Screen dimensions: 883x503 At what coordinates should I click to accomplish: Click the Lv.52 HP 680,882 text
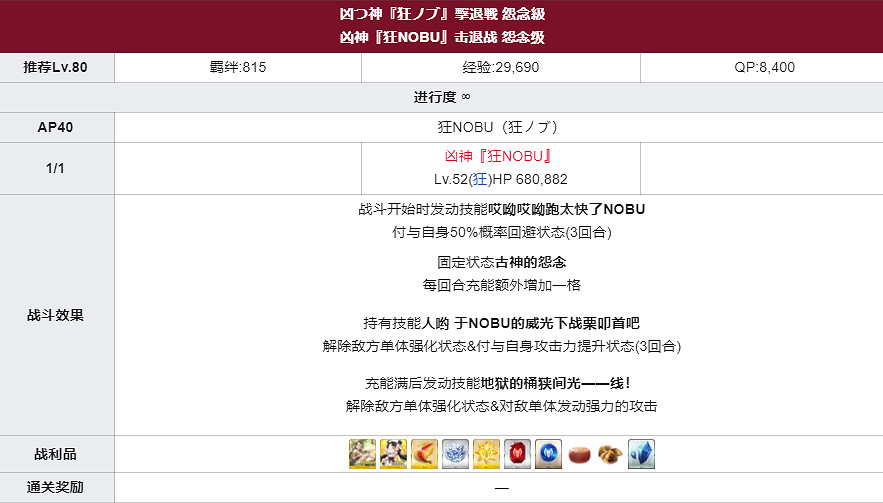(x=501, y=179)
